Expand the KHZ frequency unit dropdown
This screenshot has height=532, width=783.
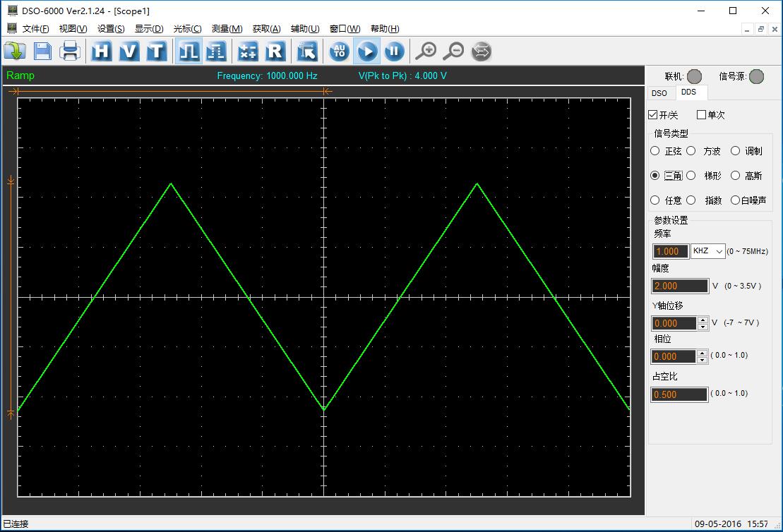point(708,251)
